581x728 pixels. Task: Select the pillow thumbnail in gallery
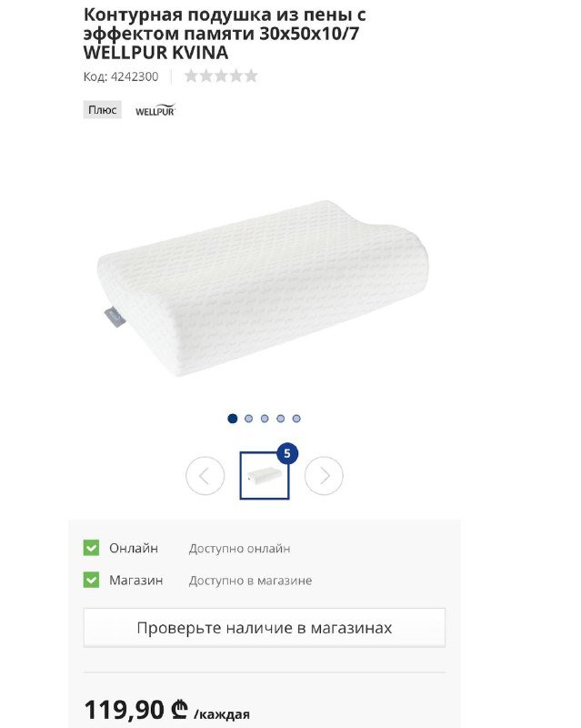[265, 475]
